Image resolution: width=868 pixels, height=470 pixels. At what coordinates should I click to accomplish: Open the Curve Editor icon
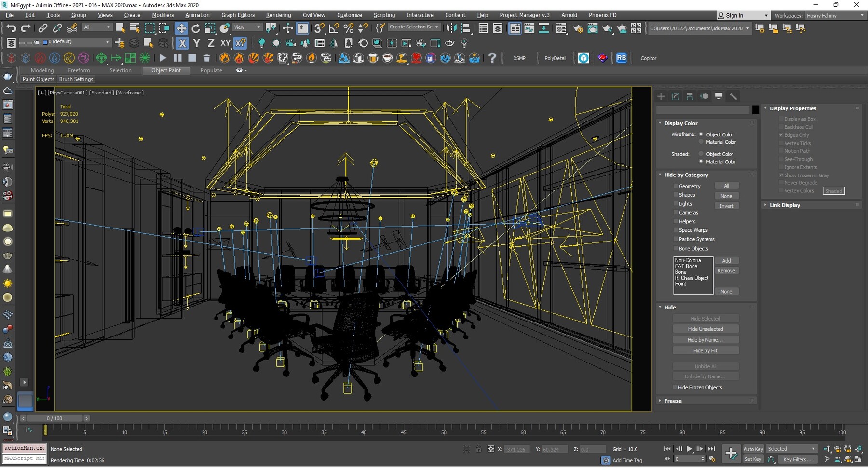(529, 28)
